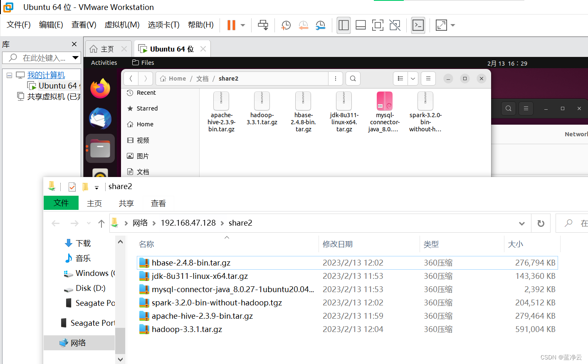
Task: Click 文档 in the Files path bar
Action: [203, 79]
